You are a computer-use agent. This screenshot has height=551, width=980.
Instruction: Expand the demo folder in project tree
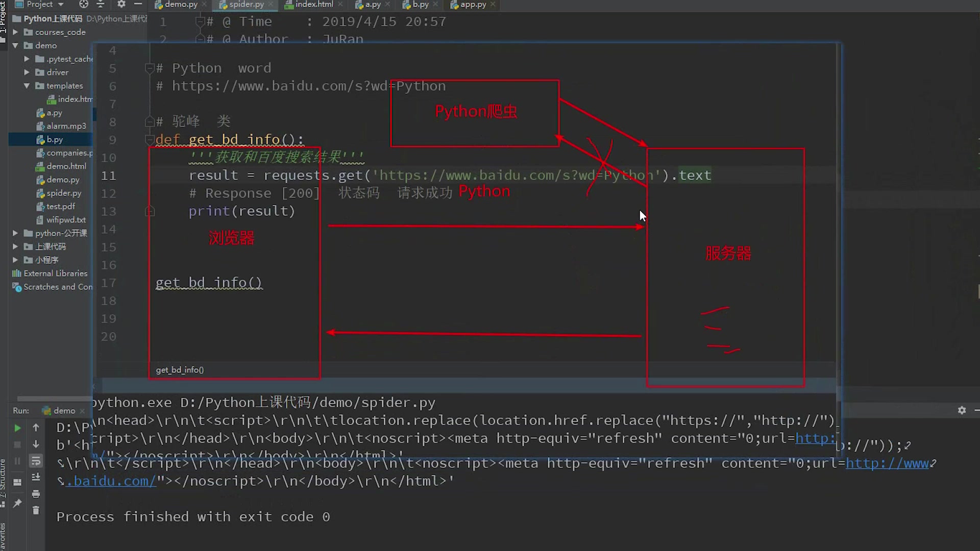(x=15, y=45)
